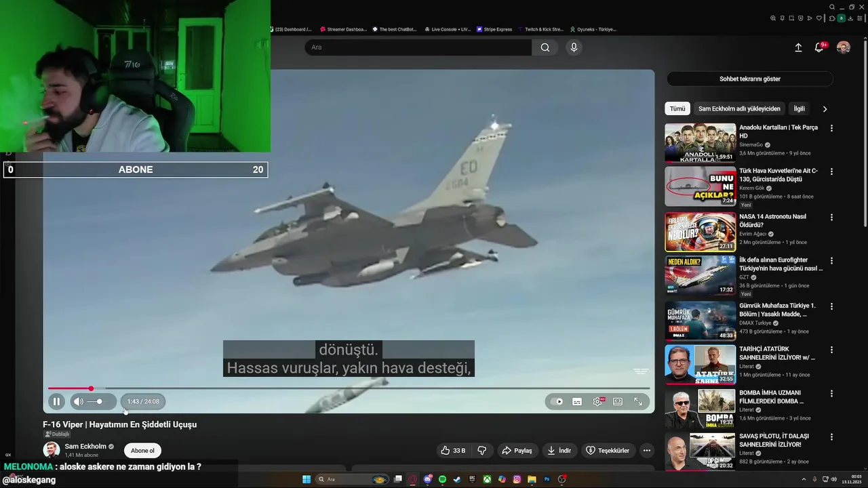Subscribe with the Abone ol button
The height and width of the screenshot is (488, 868).
(142, 451)
